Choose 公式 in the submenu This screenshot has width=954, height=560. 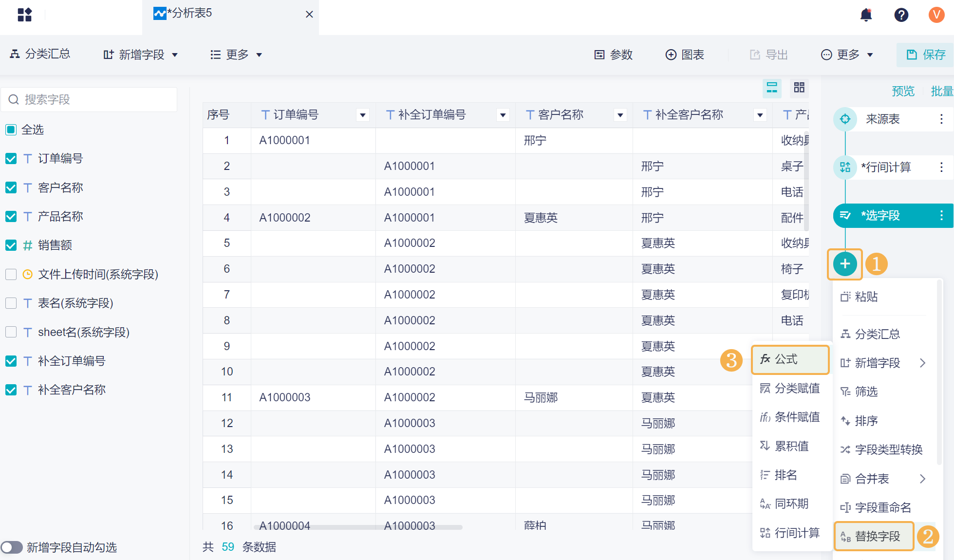point(790,359)
